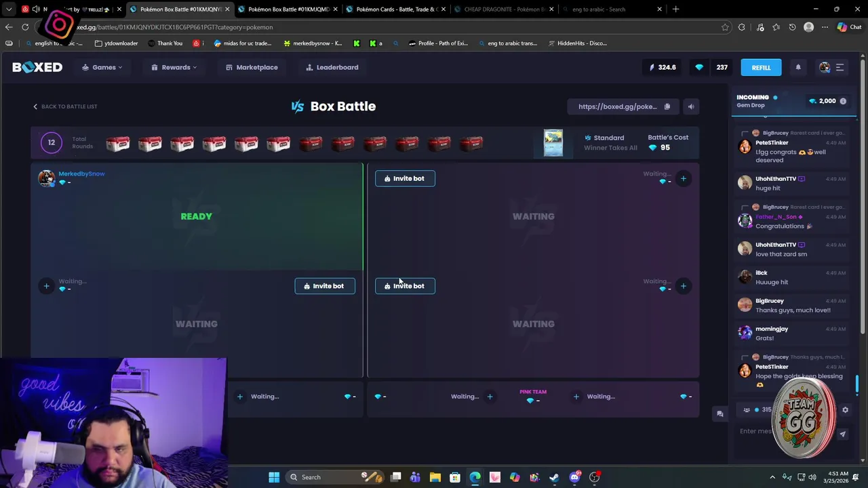Open 'midas for uc trade...' bookmark
This screenshot has height=488, width=868.
coord(242,43)
